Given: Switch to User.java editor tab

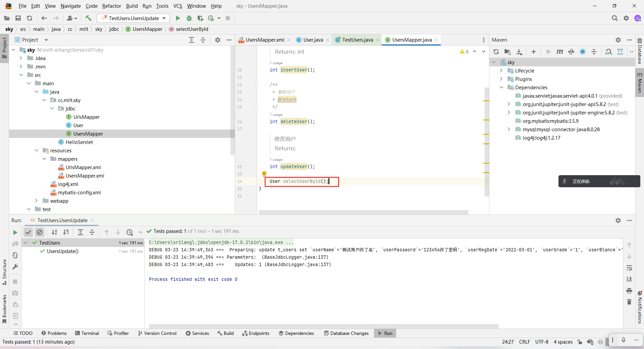Looking at the screenshot, I should [313, 40].
